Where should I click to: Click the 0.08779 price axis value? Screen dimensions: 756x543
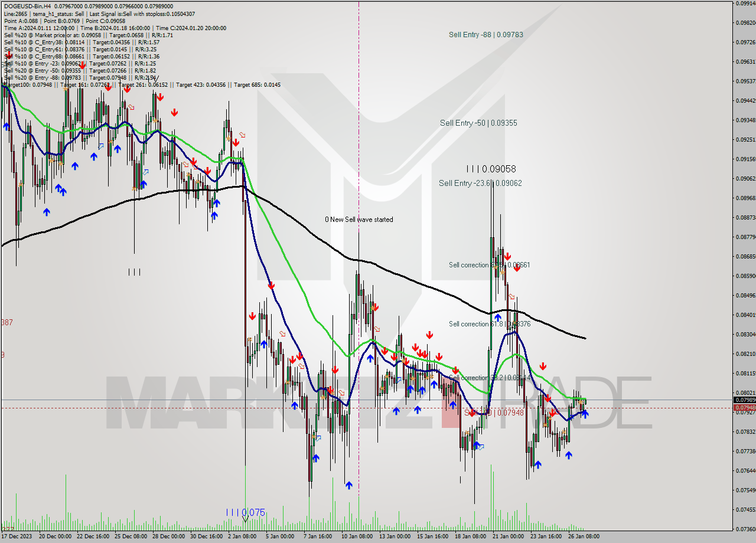(x=745, y=237)
